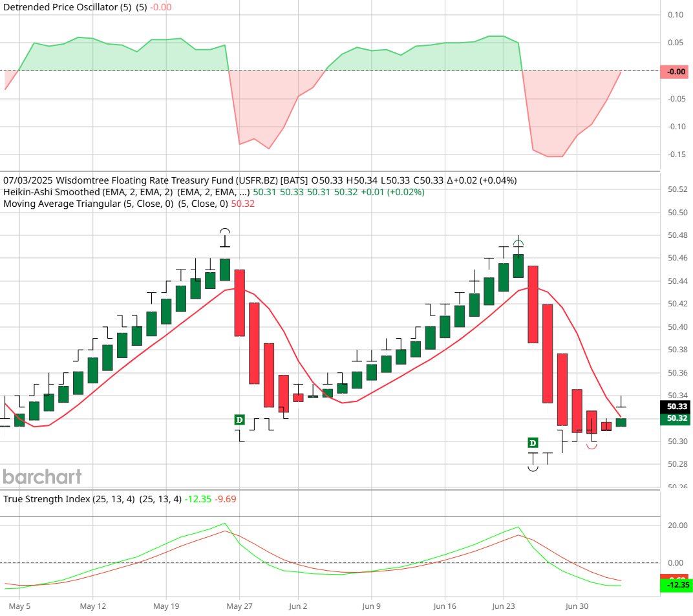The height and width of the screenshot is (616, 693).
Task: Click the green 50.32 price tag on axis
Action: 676,418
